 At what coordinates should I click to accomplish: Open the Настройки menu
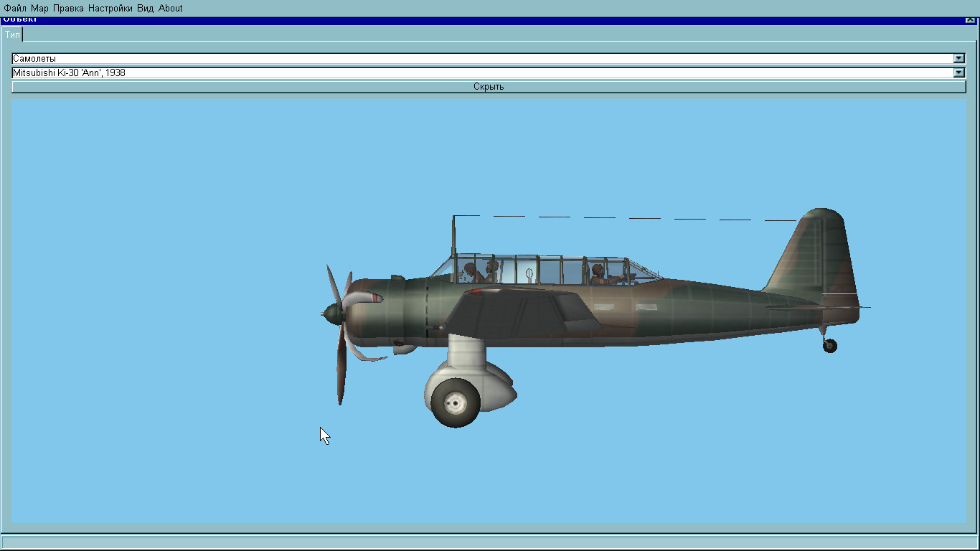click(110, 9)
